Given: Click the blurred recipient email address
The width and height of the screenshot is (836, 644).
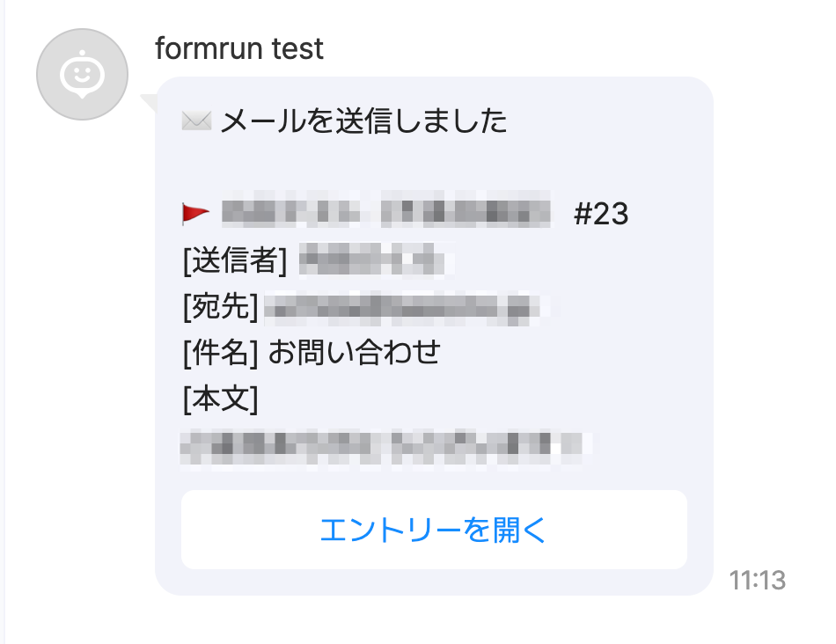Looking at the screenshot, I should pos(407,307).
